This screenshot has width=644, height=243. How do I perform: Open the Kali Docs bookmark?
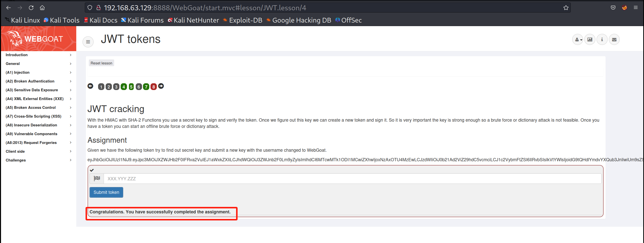point(100,20)
